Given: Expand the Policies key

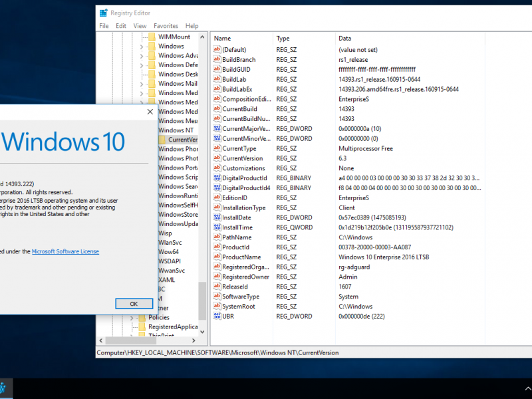Looking at the screenshot, I should pos(132,318).
